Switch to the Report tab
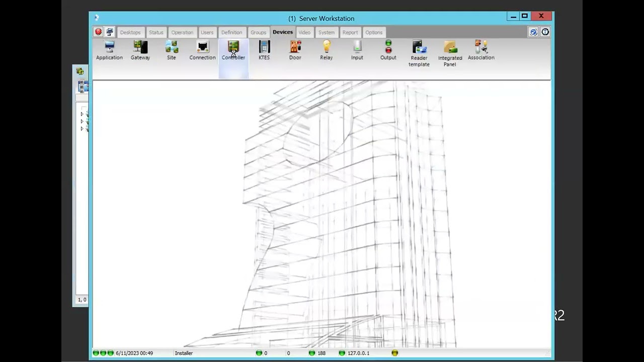This screenshot has height=362, width=644. click(x=350, y=32)
